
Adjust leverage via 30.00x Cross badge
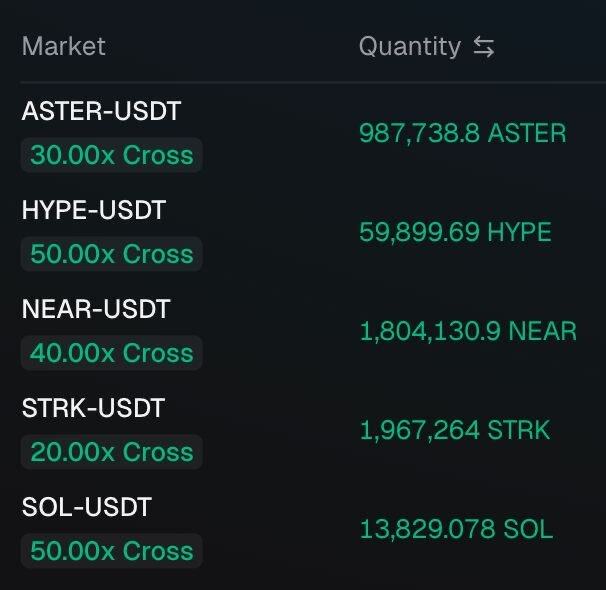[111, 155]
